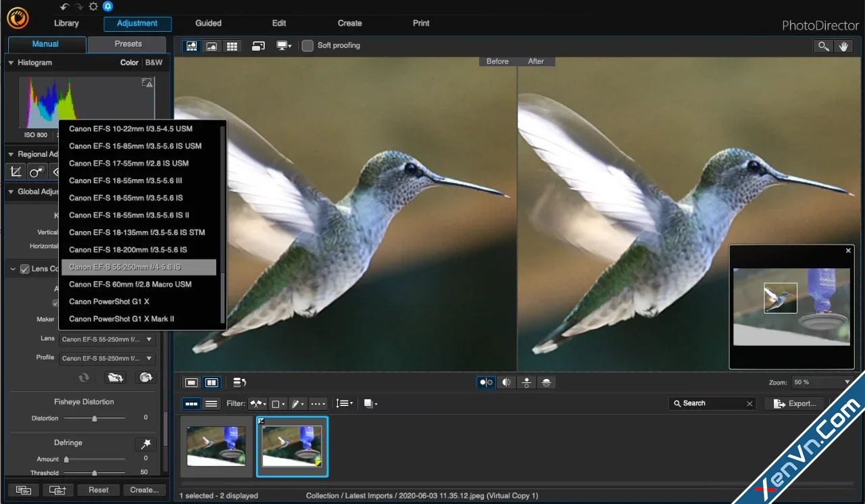
Task: Open the Edit module
Action: point(279,24)
